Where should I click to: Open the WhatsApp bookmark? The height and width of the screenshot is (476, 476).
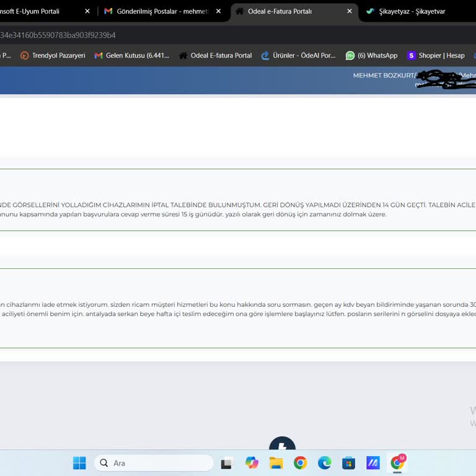[x=372, y=56]
